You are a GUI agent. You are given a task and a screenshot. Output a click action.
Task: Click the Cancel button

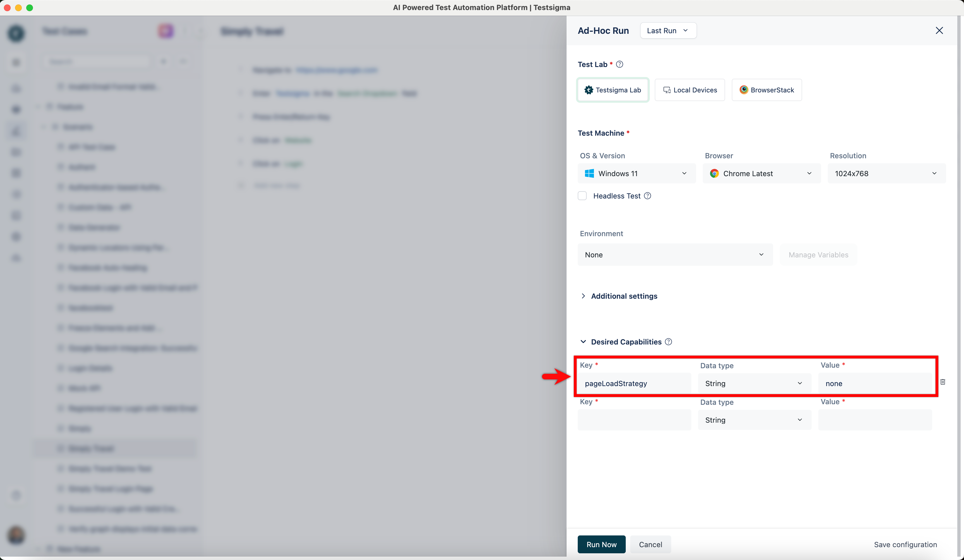[x=650, y=544]
